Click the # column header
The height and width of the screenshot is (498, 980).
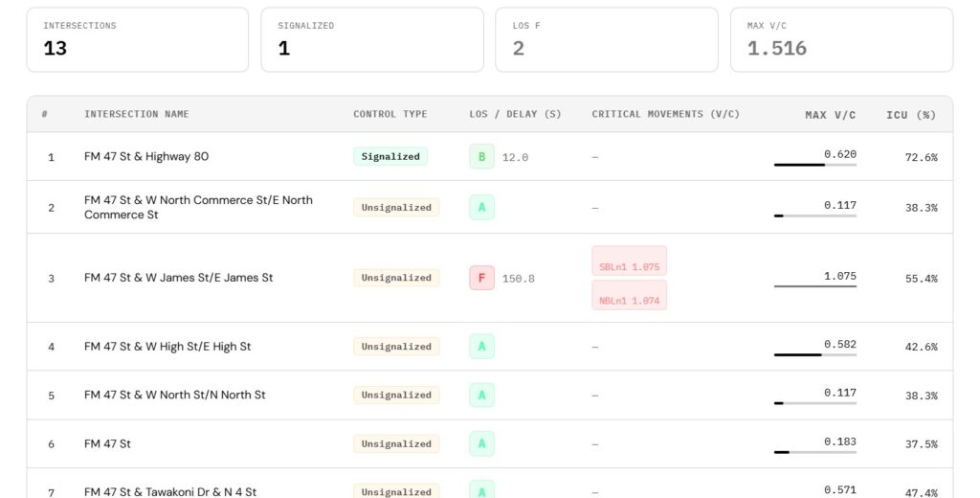[x=44, y=114]
